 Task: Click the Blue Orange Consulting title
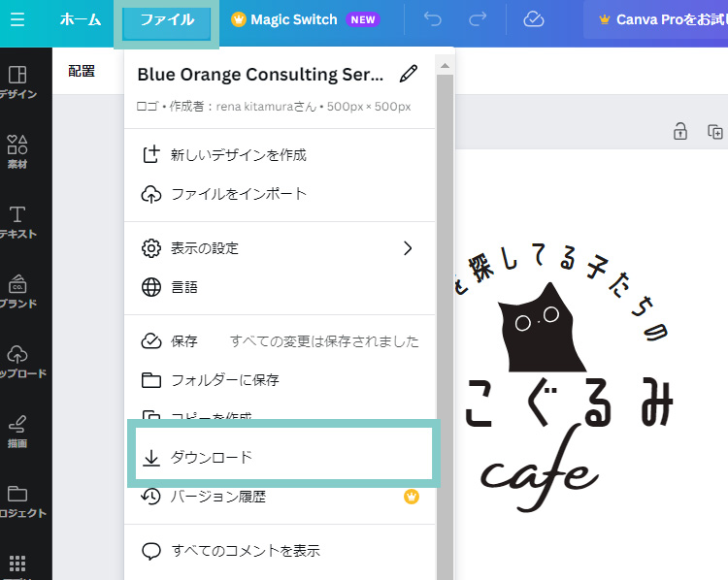pyautogui.click(x=260, y=75)
